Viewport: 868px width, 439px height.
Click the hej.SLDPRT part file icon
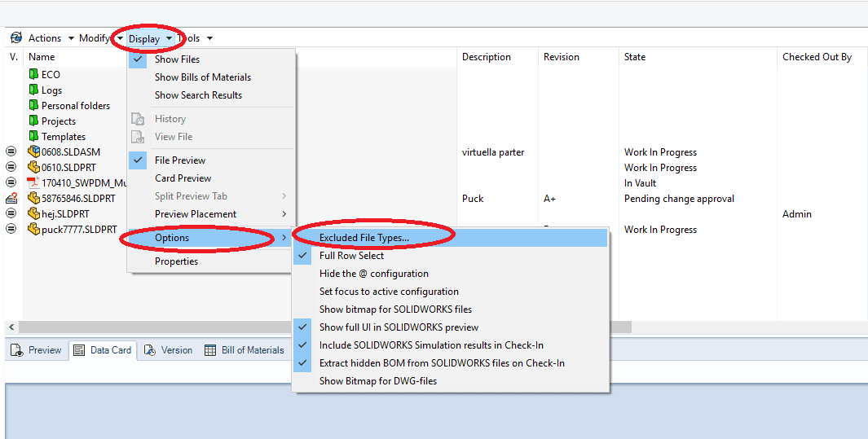click(x=34, y=214)
